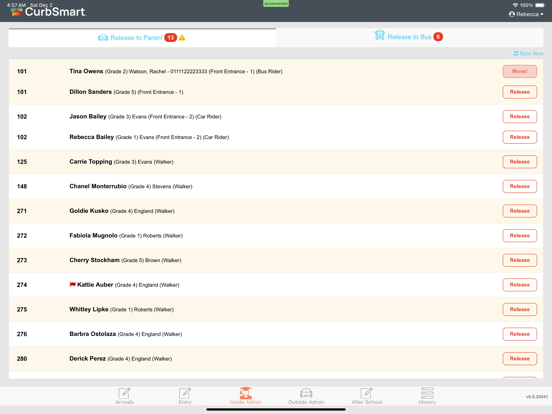Screen dimensions: 552x414
Task: Select the Rebecca Bailey name
Action: [92, 137]
